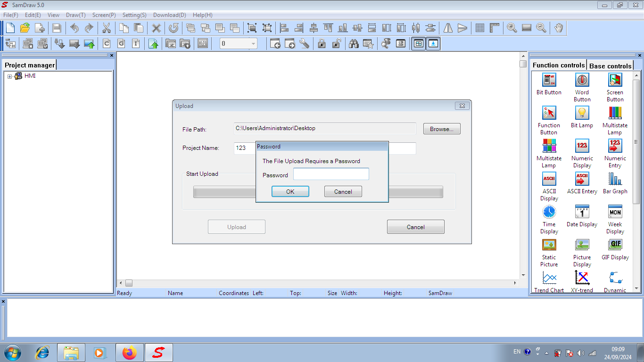The height and width of the screenshot is (362, 644).
Task: Select the Function Button control
Action: (549, 121)
